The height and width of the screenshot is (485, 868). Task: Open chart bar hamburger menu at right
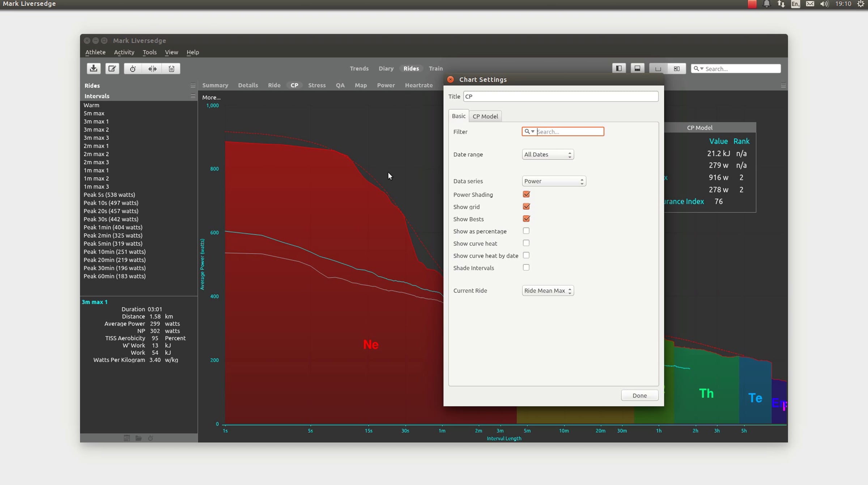point(783,85)
